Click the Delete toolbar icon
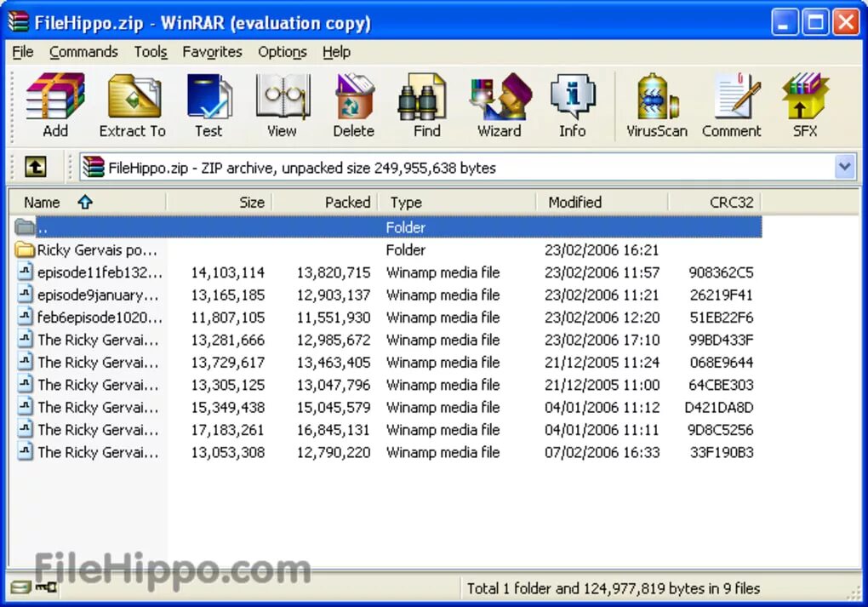 354,106
